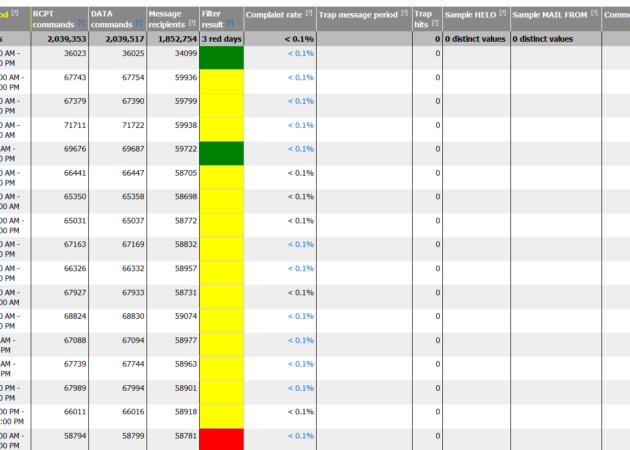Select the RCPT value 67927
630x450 pixels.
click(75, 292)
